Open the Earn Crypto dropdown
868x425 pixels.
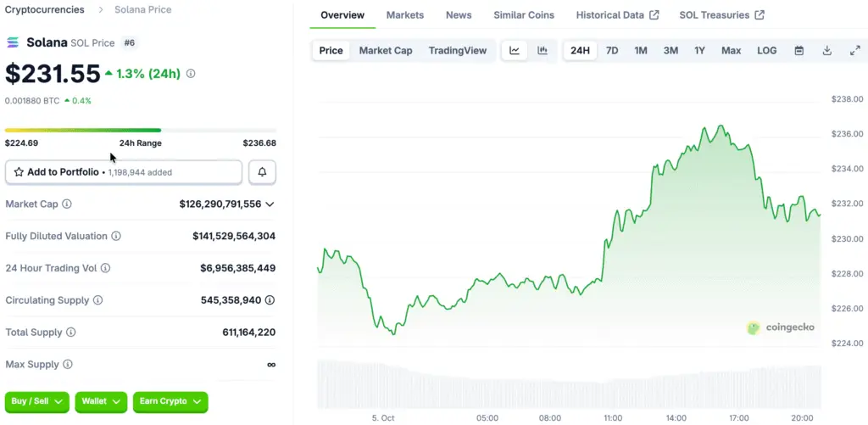(170, 401)
